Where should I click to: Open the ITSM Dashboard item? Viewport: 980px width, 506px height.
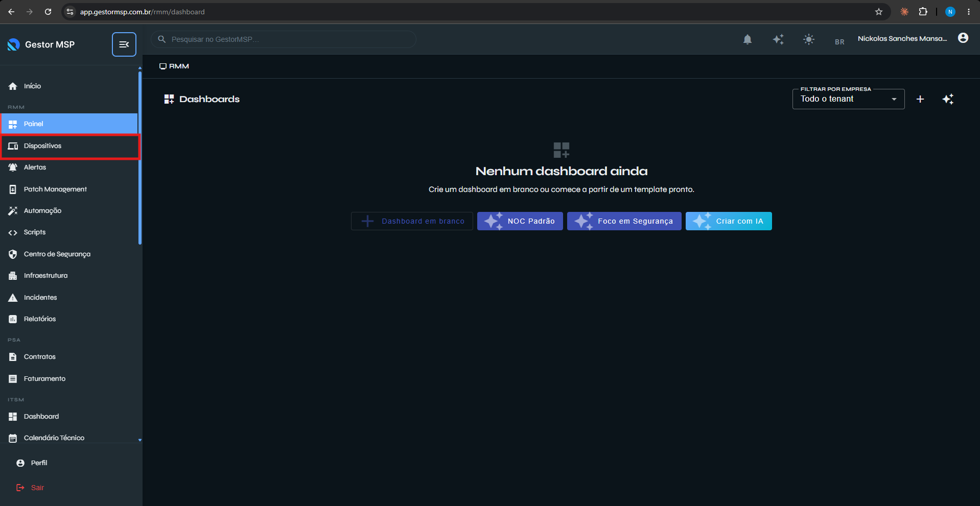pos(69,417)
